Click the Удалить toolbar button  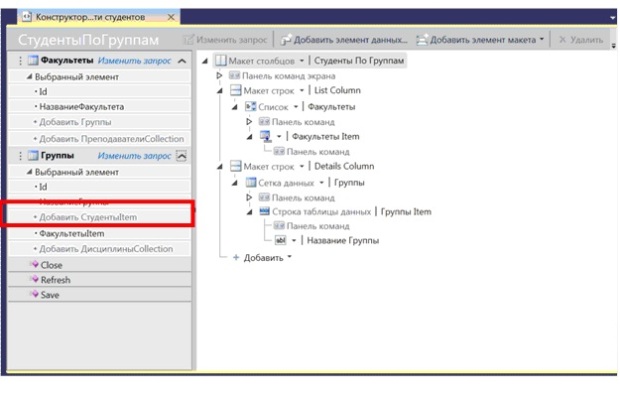[581, 40]
